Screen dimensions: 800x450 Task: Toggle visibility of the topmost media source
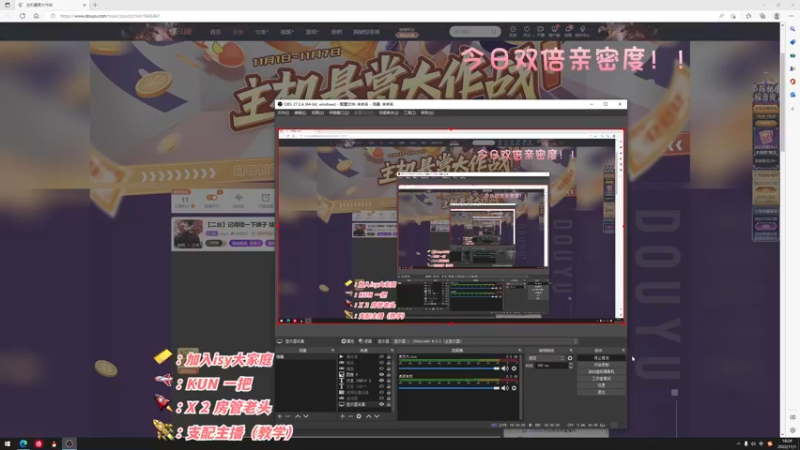pyautogui.click(x=381, y=357)
